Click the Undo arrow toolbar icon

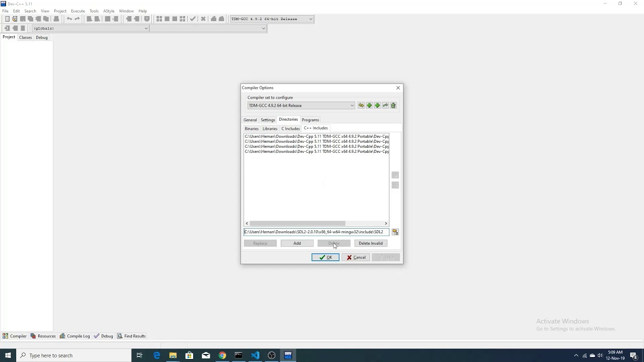69,19
